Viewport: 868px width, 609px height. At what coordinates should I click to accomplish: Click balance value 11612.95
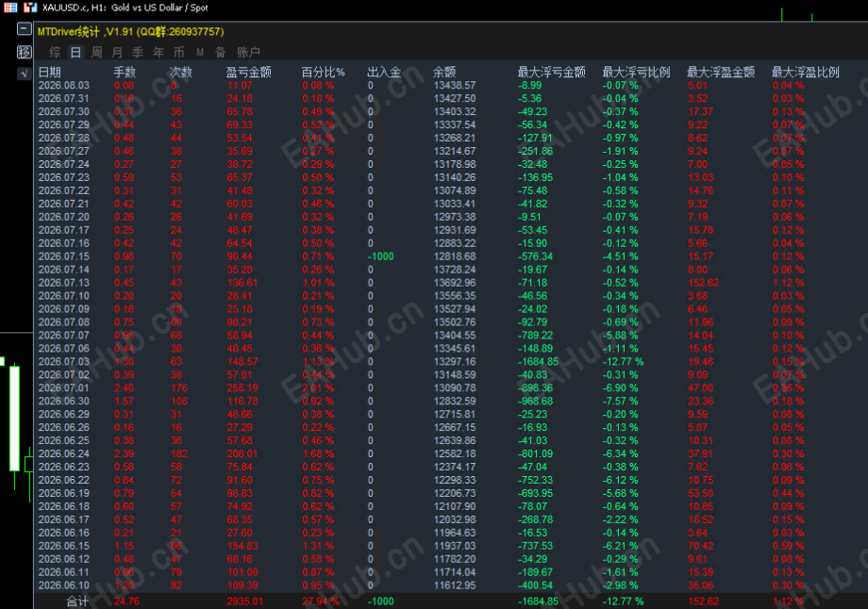click(455, 585)
